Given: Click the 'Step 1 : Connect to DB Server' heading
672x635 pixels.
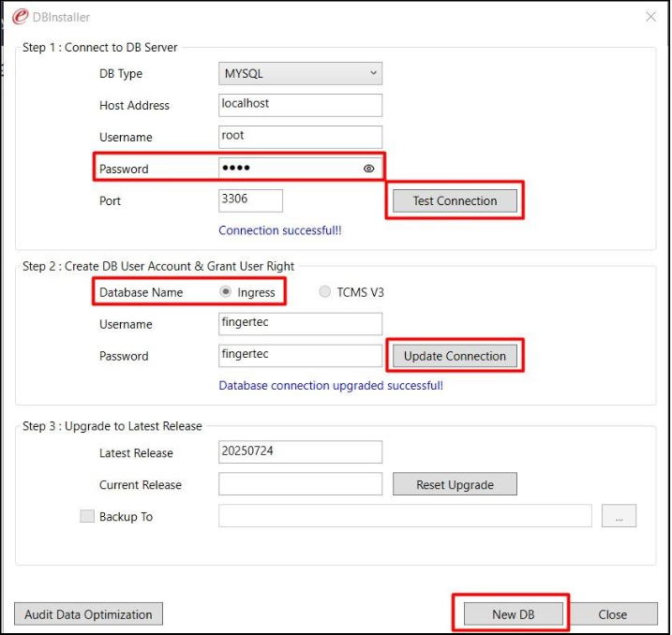Looking at the screenshot, I should pos(100,47).
